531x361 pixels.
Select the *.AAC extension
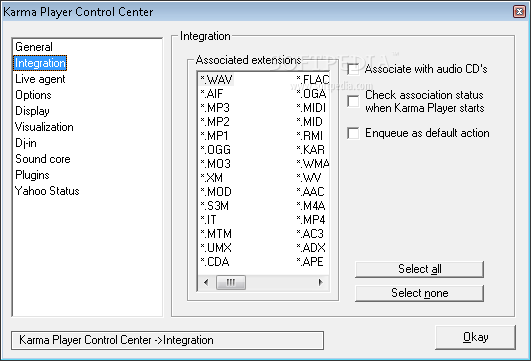310,192
